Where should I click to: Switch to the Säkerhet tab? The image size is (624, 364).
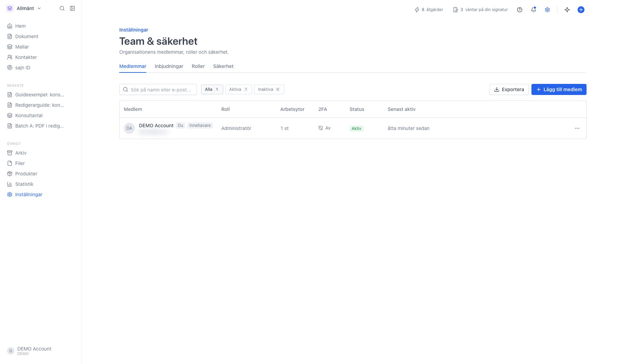223,66
